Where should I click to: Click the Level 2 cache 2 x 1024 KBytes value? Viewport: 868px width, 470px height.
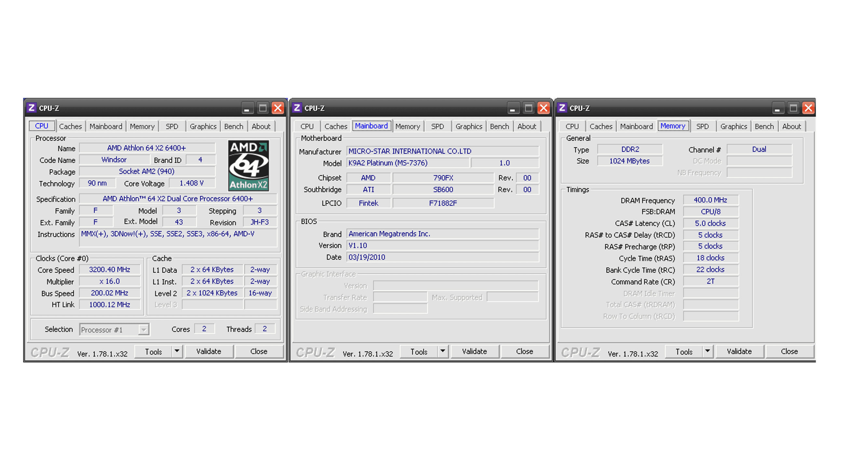(x=212, y=293)
